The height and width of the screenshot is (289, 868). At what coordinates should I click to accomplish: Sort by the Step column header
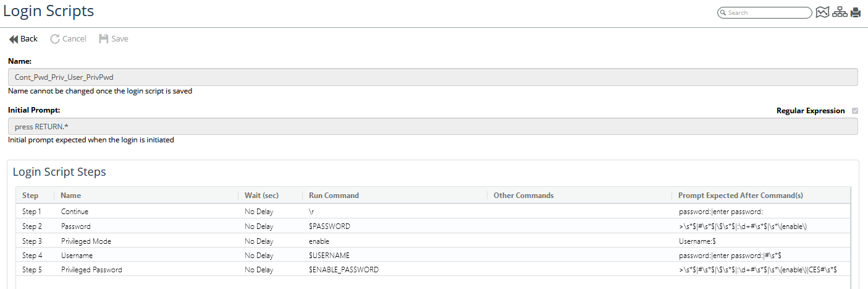coord(30,196)
